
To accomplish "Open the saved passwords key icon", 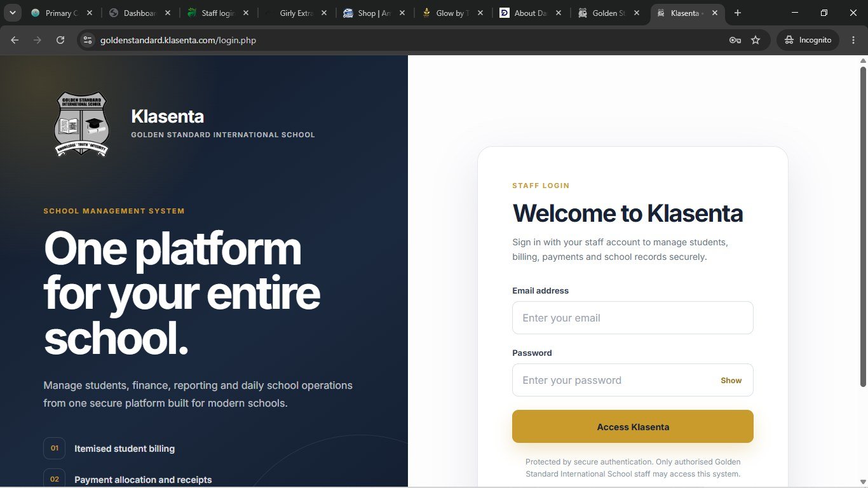I will 735,40.
